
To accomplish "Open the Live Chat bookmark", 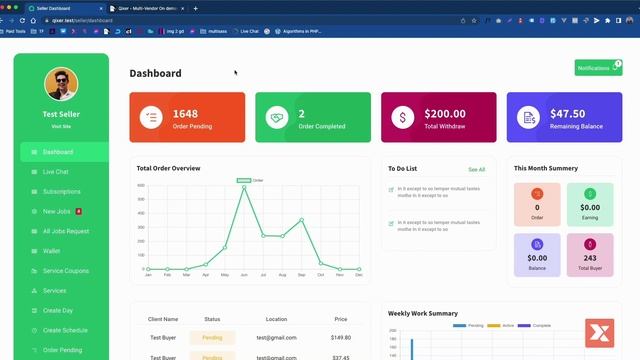I will [246, 31].
